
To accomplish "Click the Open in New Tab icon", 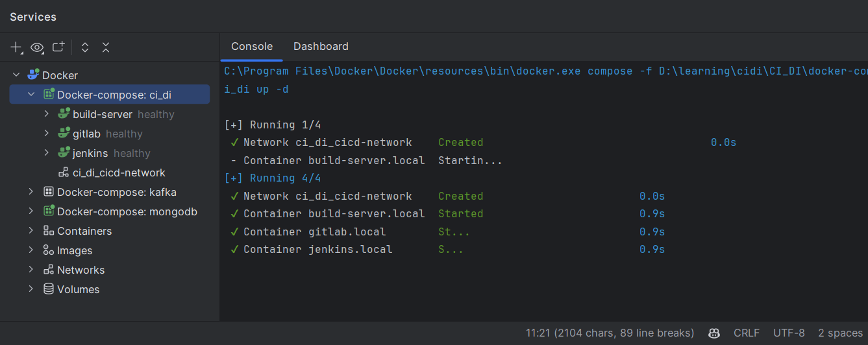I will (58, 47).
